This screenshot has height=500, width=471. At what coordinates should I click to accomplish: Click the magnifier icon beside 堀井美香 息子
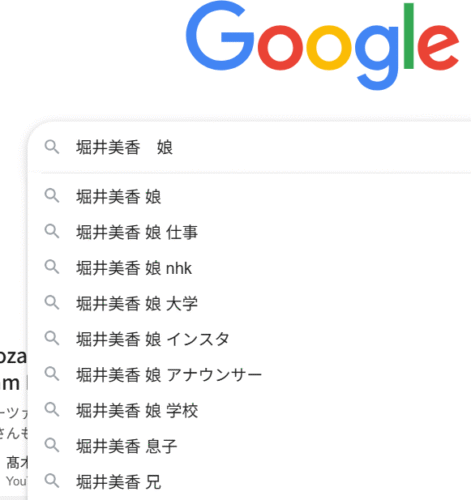[x=52, y=445]
